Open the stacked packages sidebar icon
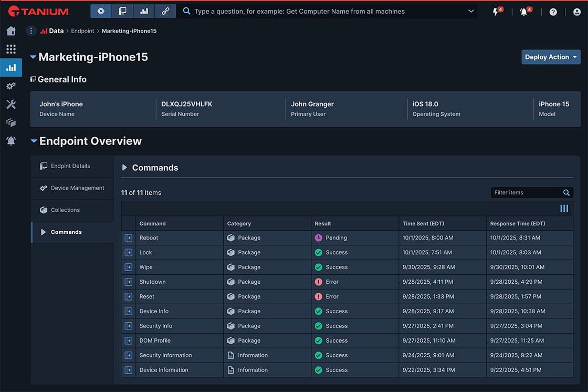Image resolution: width=588 pixels, height=392 pixels. (x=11, y=122)
